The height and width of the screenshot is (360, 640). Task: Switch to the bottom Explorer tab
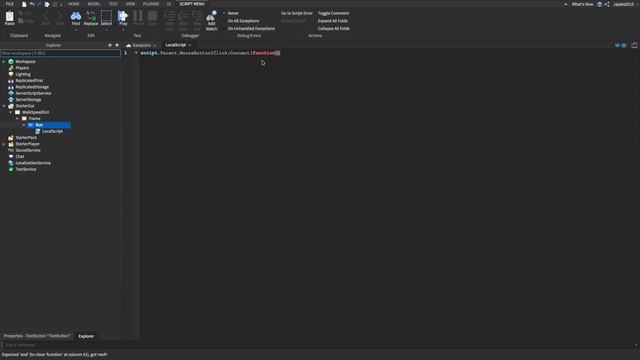click(x=86, y=336)
